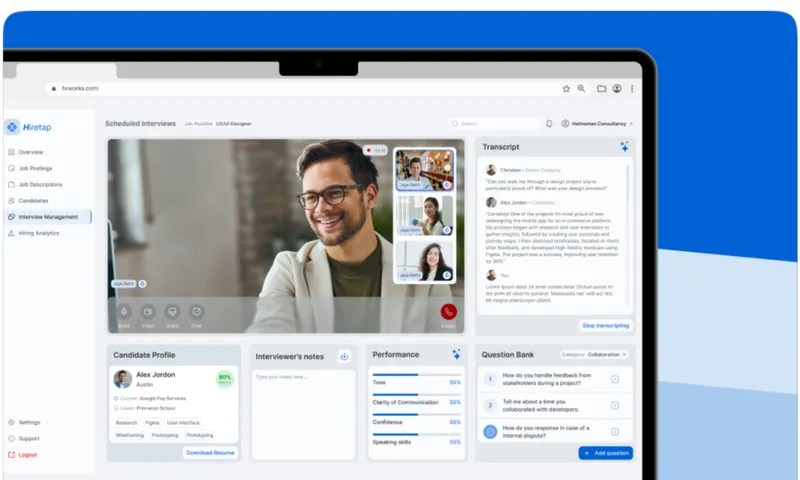Toggle the checkmark on internal dispute question
This screenshot has height=480, width=800.
[490, 432]
